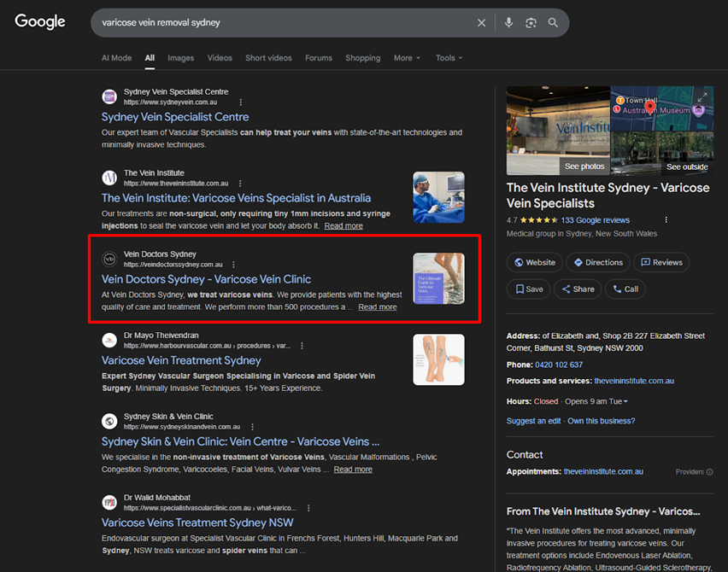Viewport: 728px width, 572px height.
Task: Open three-dot menu for Sydney Vein Specialist Centre
Action: [240, 102]
